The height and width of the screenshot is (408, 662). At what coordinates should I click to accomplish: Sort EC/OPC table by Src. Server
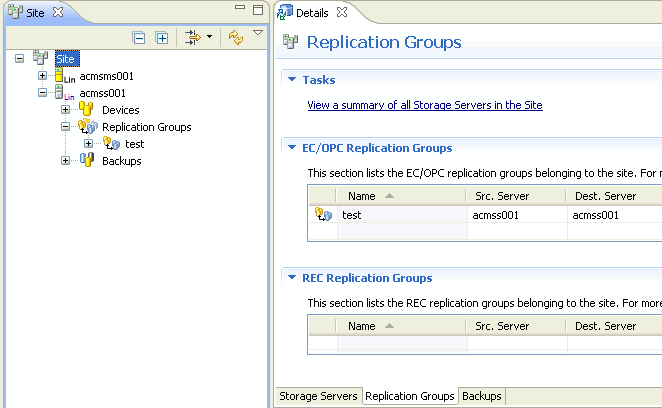click(x=516, y=196)
